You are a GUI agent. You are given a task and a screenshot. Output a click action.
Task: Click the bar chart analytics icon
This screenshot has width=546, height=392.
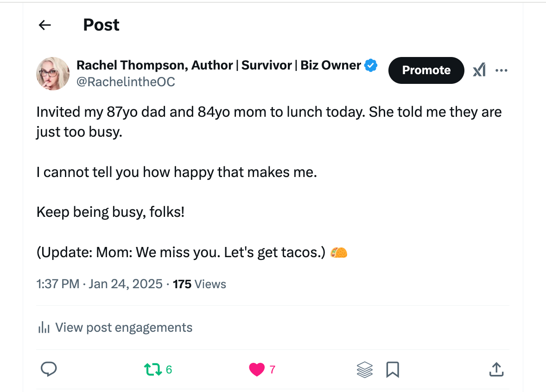click(x=44, y=328)
